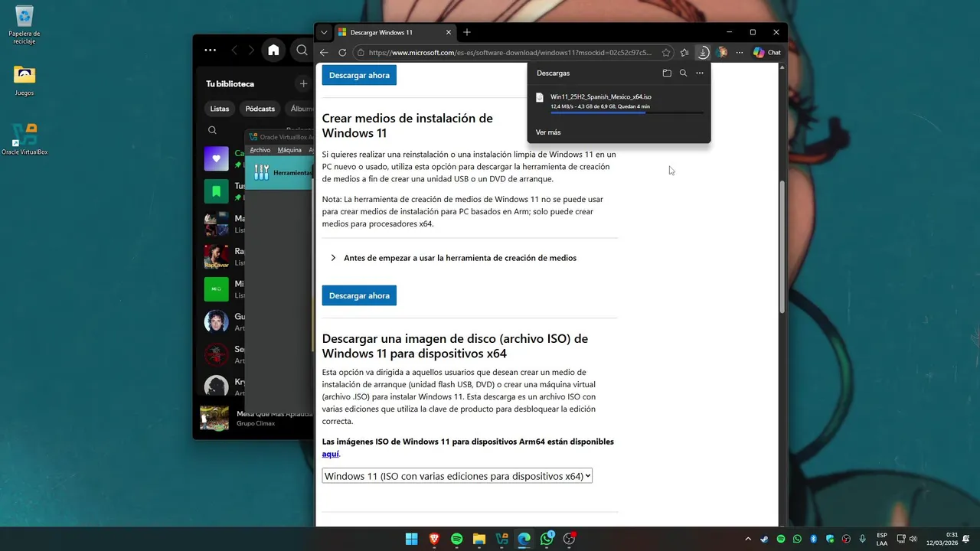Click Spotify library create plus button
This screenshot has height=551, width=980.
tap(303, 83)
